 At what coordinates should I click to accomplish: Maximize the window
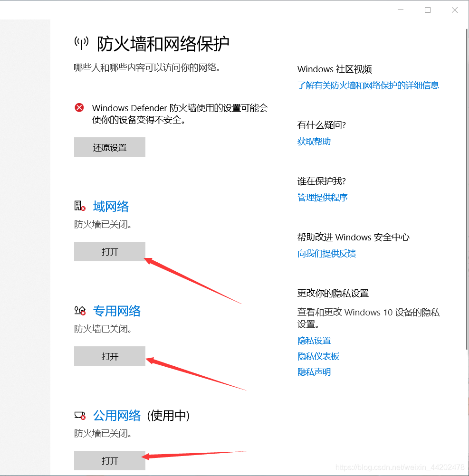428,10
